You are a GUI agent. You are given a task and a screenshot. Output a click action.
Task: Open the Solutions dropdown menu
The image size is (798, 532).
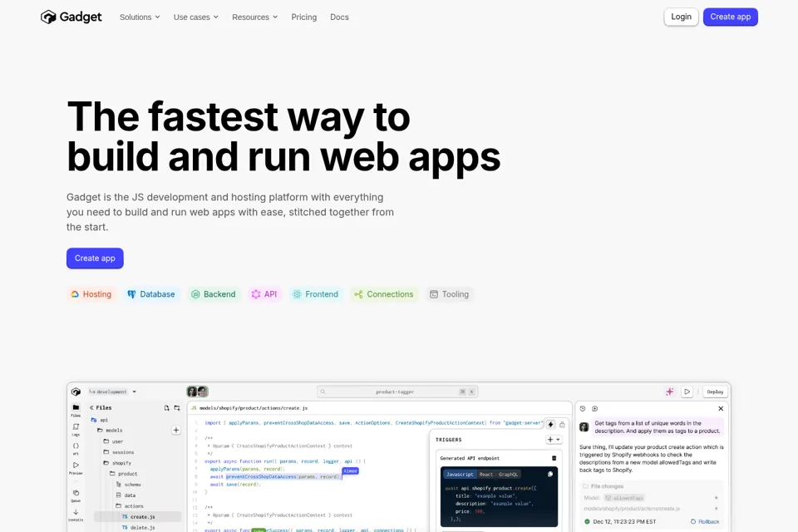coord(140,17)
